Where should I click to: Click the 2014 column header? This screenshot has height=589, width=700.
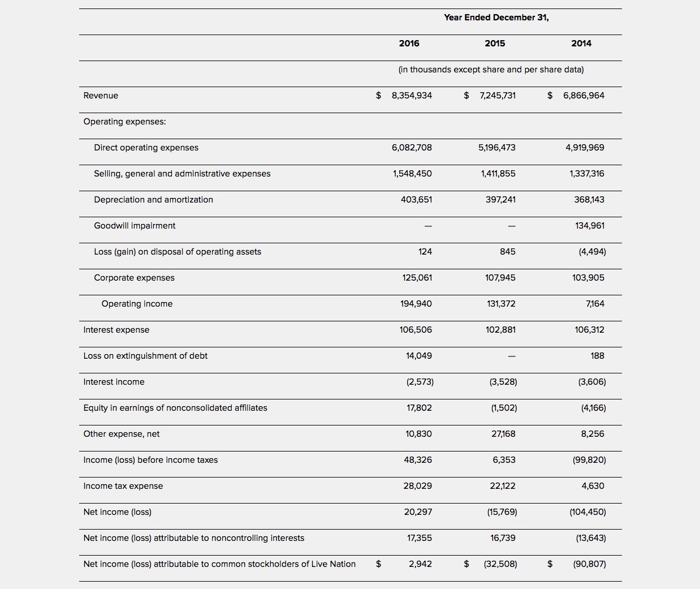[581, 44]
